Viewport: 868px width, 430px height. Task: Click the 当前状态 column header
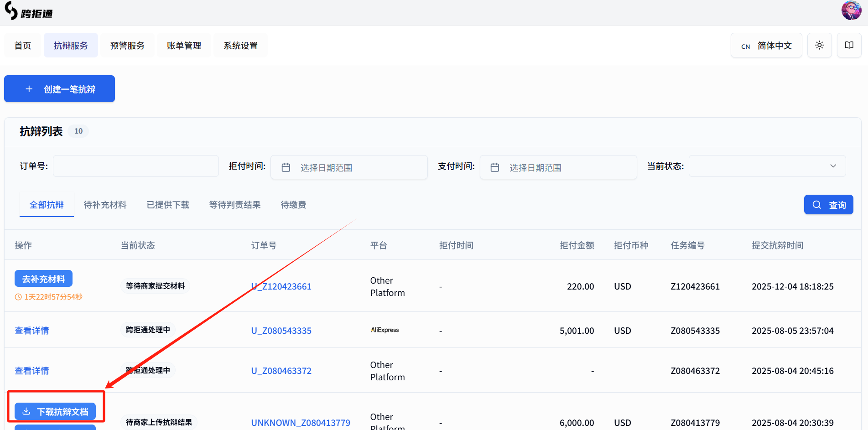click(x=138, y=245)
